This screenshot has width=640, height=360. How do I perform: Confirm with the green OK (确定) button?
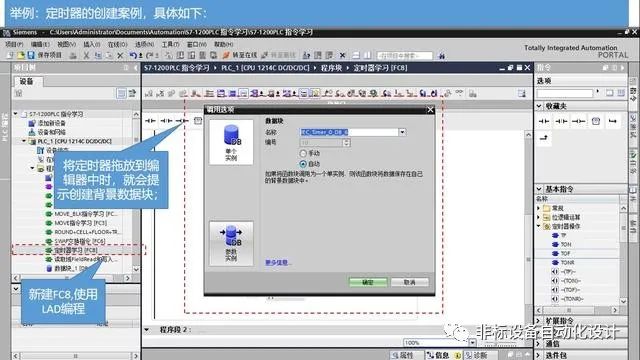(368, 282)
